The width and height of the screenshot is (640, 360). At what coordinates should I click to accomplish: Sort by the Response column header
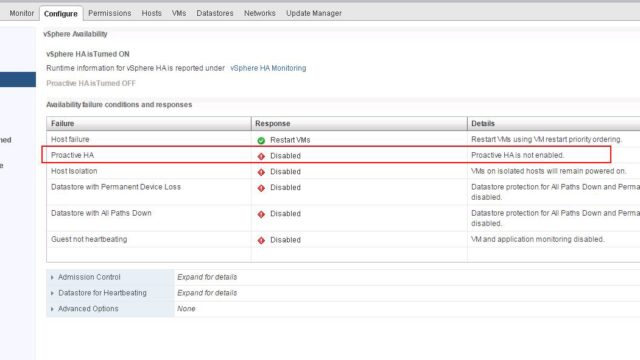359,123
